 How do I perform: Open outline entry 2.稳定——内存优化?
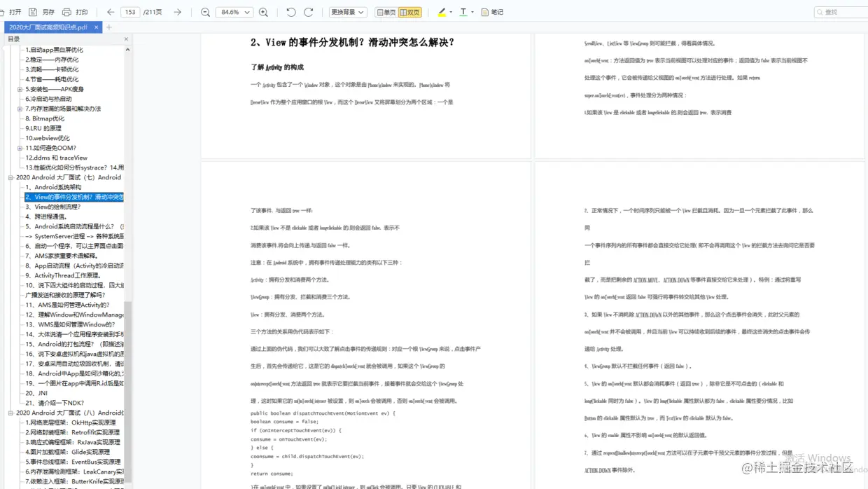click(x=52, y=60)
